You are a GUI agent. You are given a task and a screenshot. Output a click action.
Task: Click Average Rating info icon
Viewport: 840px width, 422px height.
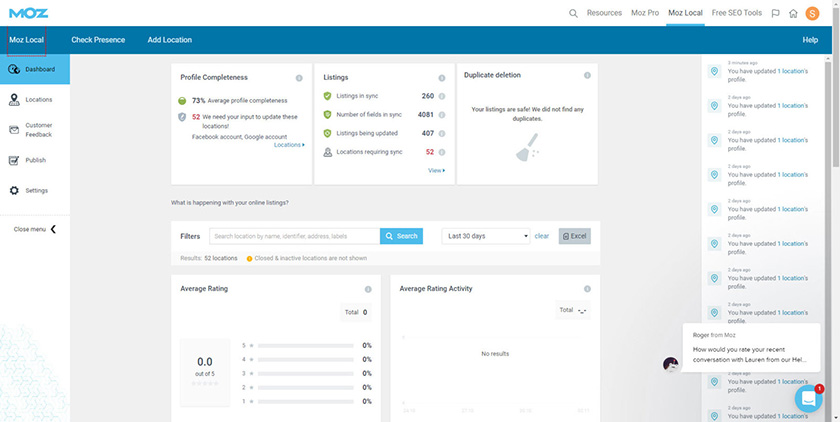point(368,289)
